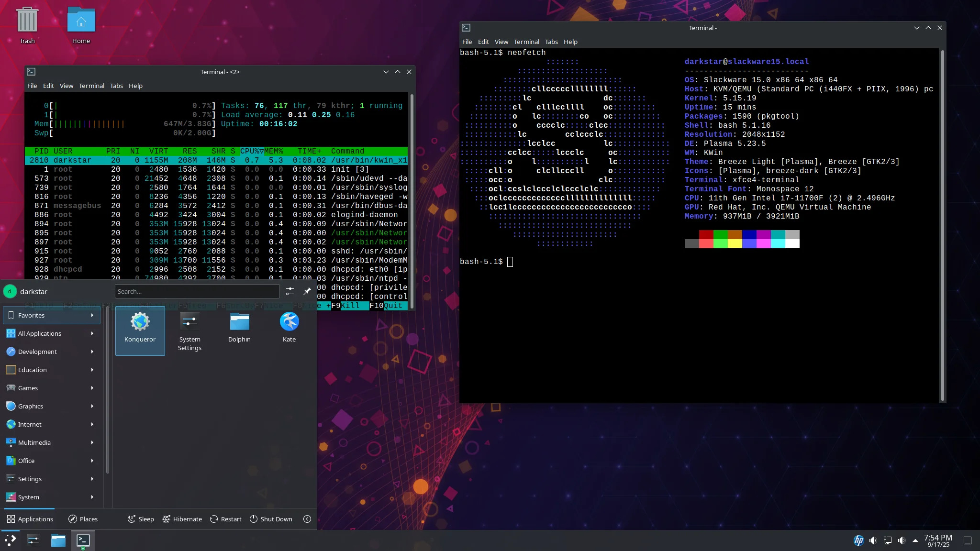Click the red color block in neofetch

[x=706, y=234]
